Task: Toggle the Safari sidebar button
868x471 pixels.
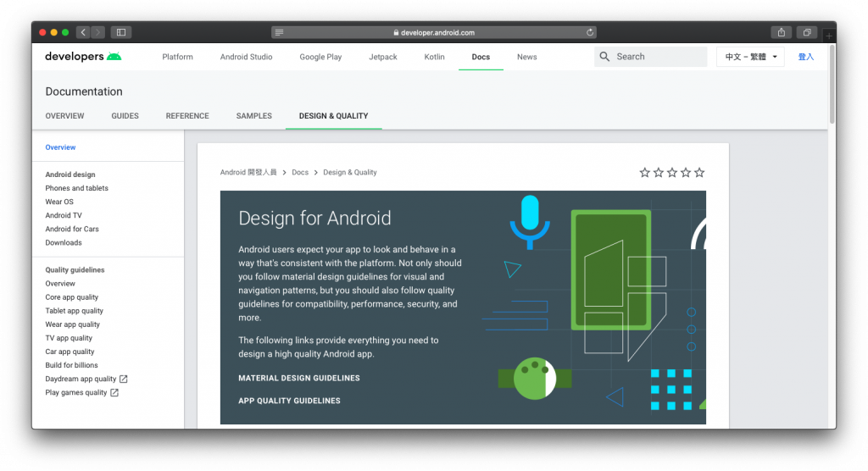Action: [121, 33]
